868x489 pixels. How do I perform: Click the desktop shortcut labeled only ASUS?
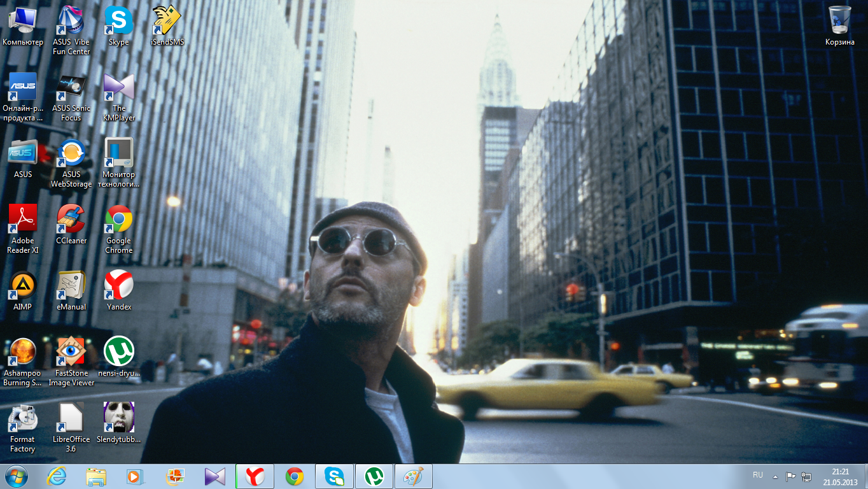tap(23, 159)
